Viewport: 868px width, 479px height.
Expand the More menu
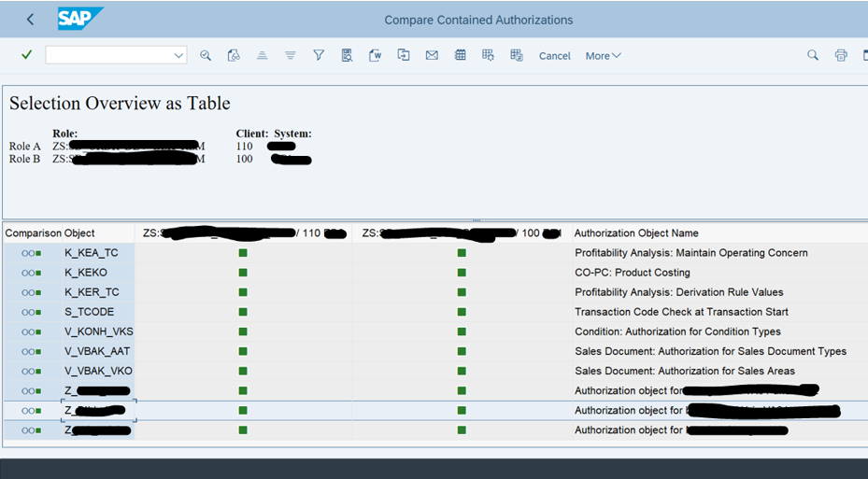coord(603,56)
